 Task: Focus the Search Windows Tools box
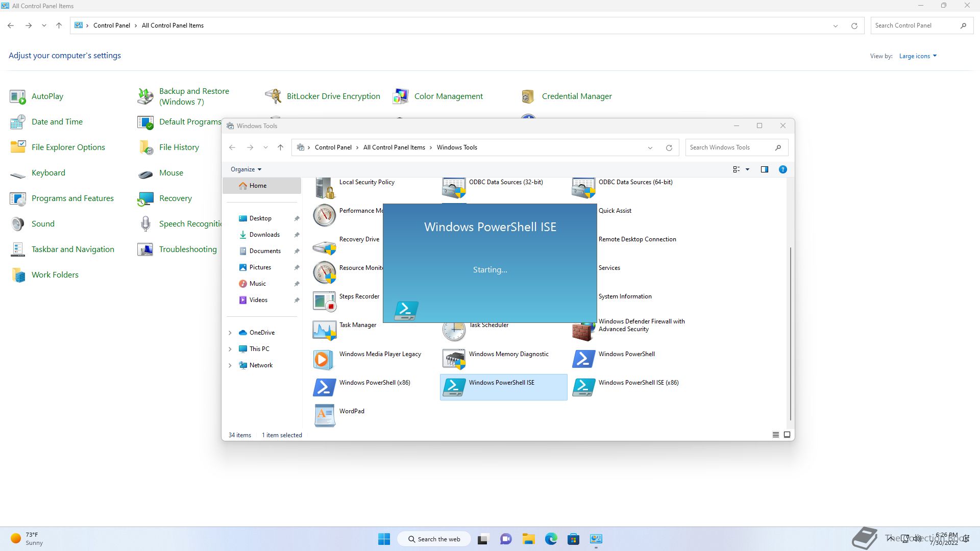(737, 147)
